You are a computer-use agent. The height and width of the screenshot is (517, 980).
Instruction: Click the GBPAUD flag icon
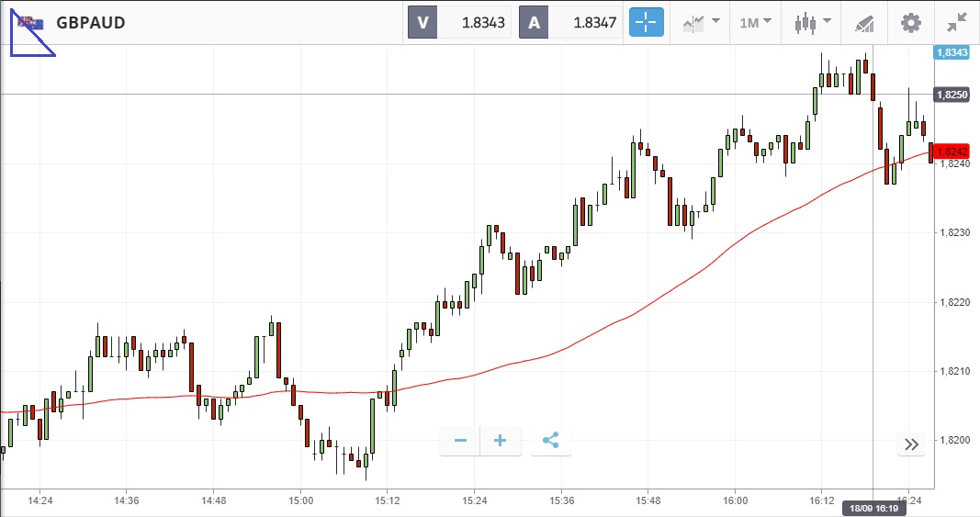[32, 22]
